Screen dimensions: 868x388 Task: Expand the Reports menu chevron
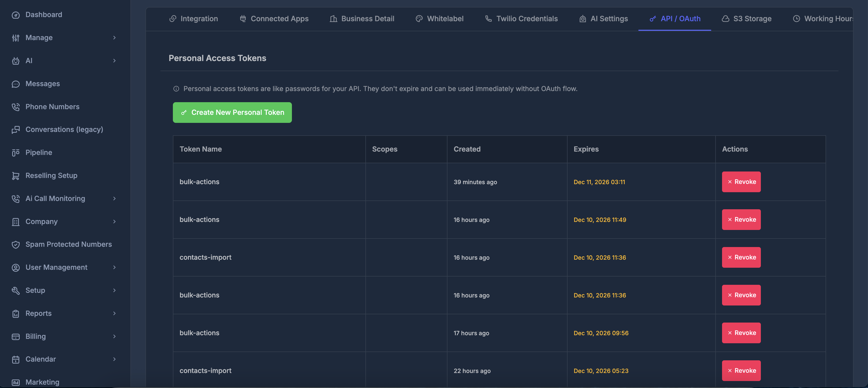[114, 314]
